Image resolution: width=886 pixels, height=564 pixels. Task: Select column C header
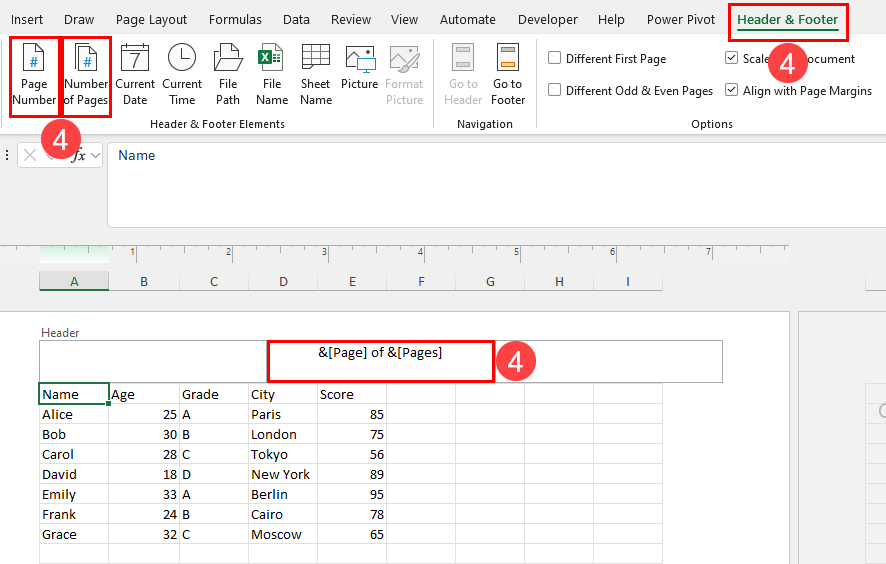(x=214, y=281)
